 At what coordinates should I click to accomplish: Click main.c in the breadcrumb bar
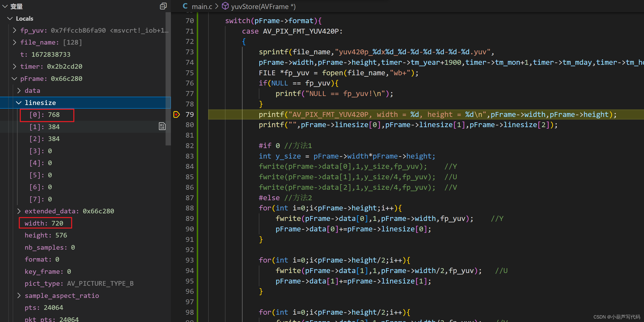[202, 6]
